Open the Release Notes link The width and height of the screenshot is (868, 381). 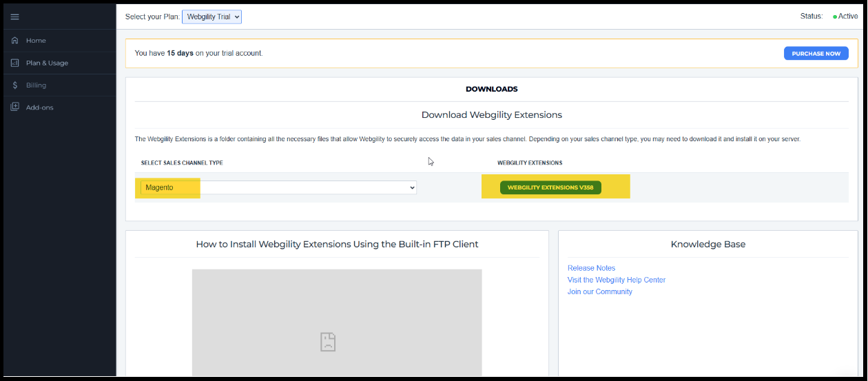point(591,268)
